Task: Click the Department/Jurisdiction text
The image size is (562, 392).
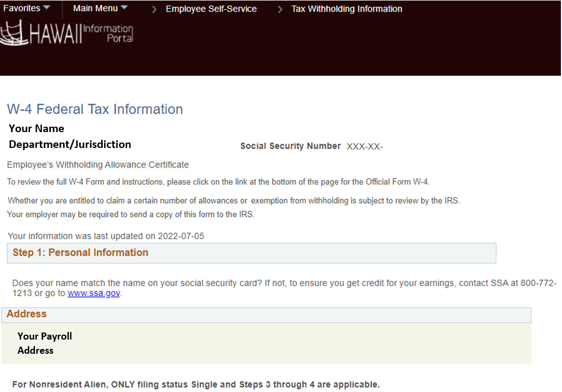Action: coord(70,145)
